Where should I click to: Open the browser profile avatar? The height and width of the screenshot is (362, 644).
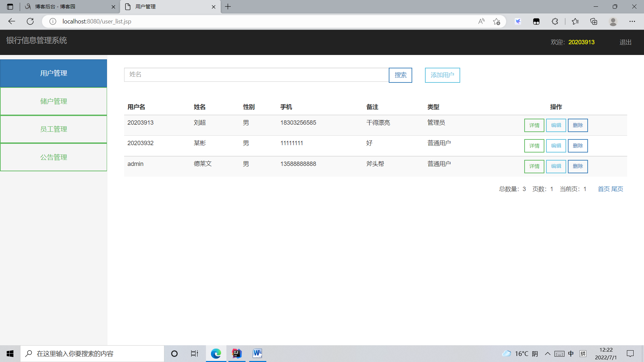[x=613, y=21]
